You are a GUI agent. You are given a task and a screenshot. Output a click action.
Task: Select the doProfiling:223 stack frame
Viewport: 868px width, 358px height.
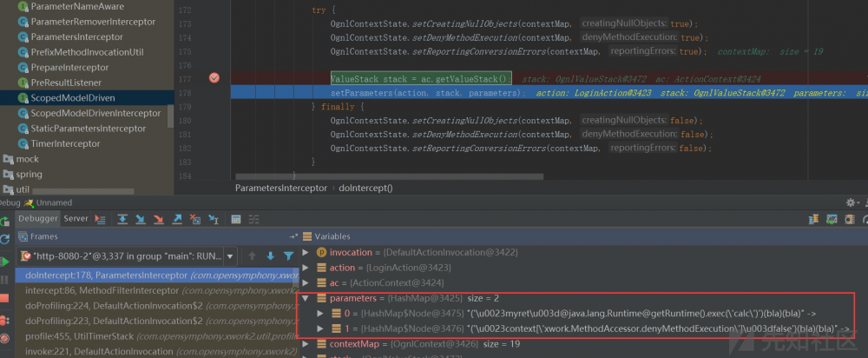coord(158,321)
